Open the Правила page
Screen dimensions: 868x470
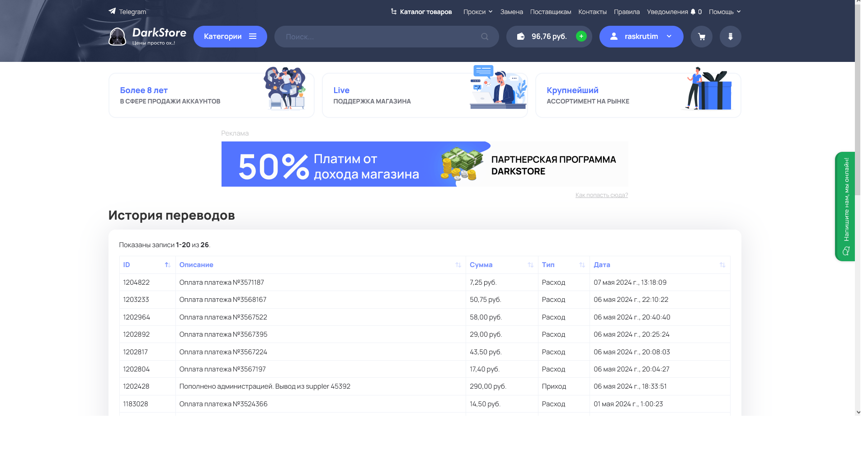pyautogui.click(x=627, y=12)
